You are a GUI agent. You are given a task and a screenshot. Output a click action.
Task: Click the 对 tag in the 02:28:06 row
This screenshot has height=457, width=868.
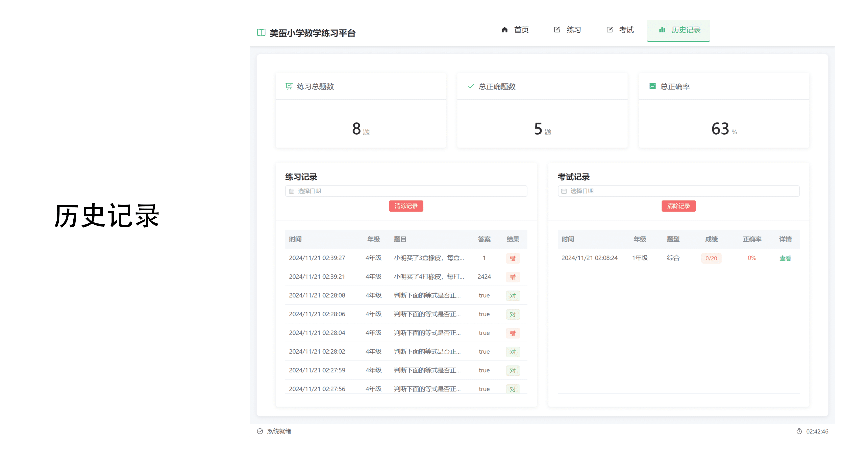(513, 314)
